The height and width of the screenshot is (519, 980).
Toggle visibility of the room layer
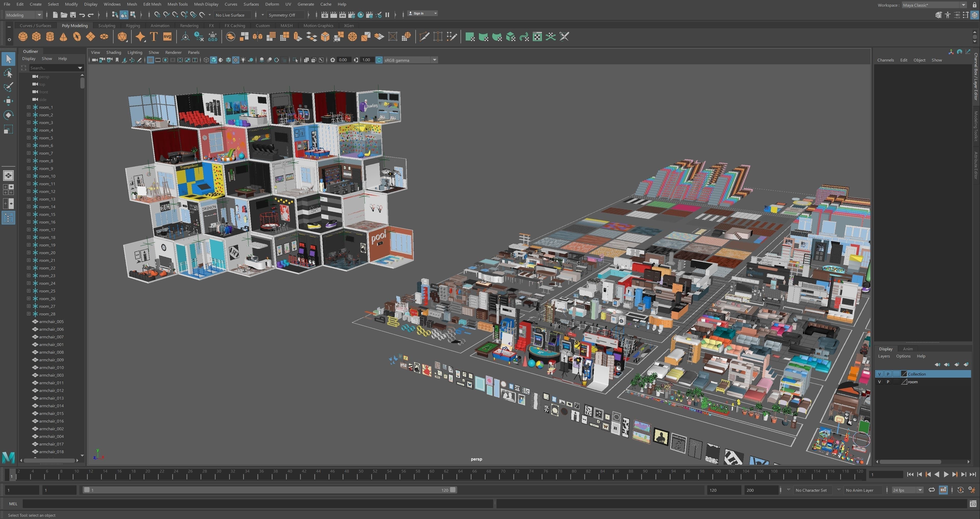879,382
